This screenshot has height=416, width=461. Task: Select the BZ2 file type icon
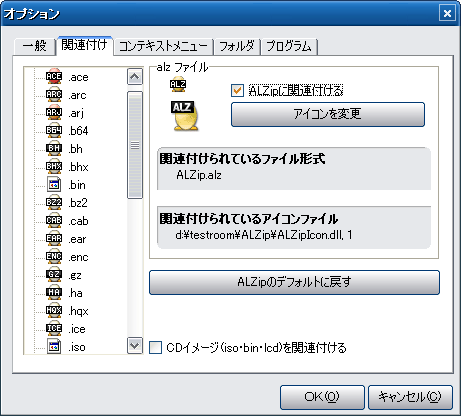tap(54, 203)
